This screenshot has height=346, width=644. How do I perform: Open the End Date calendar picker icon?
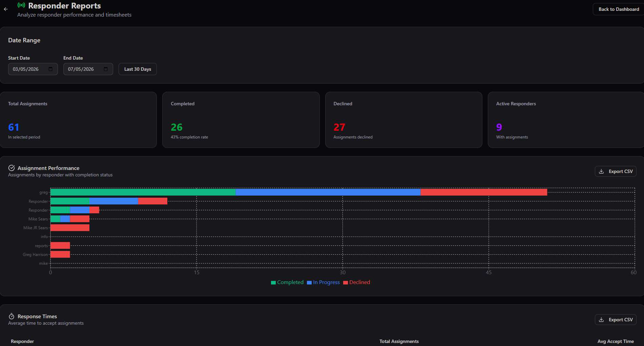(106, 69)
